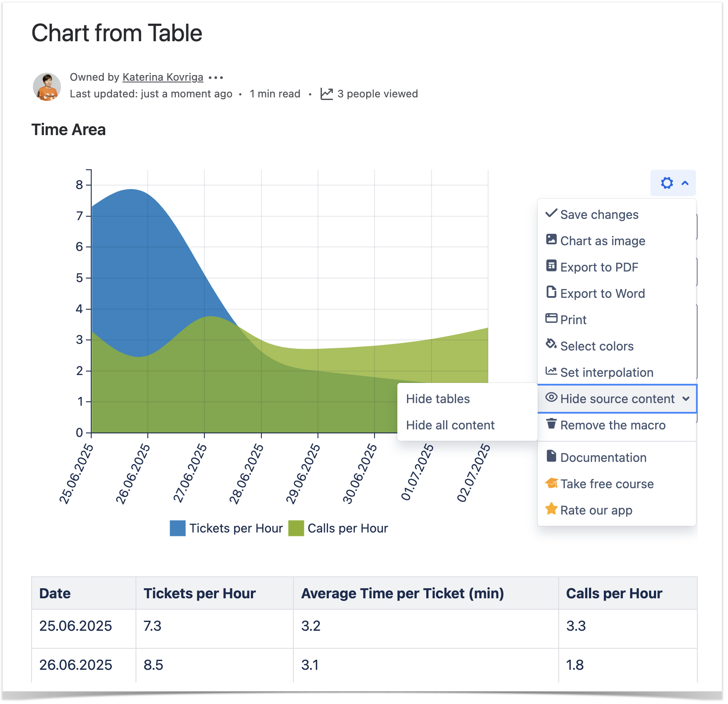Viewport: 728px width, 704px height.
Task: Expand the Hide source content submenu arrow
Action: click(686, 399)
